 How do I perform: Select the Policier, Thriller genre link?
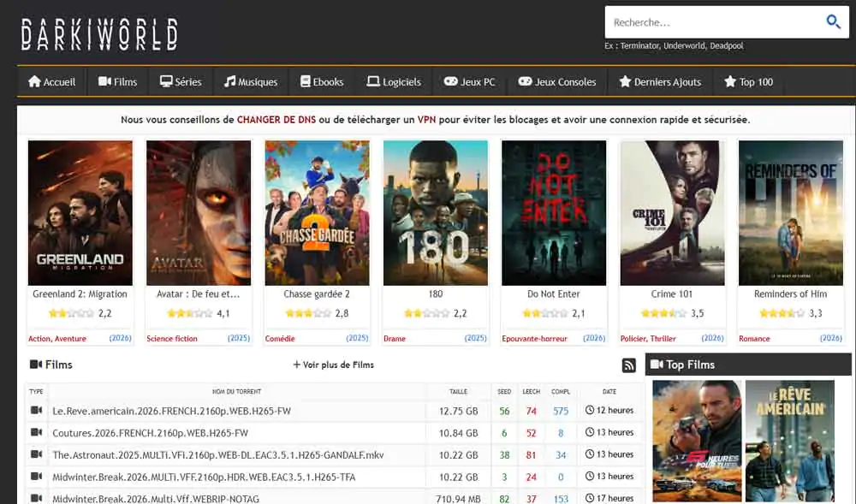tap(648, 339)
